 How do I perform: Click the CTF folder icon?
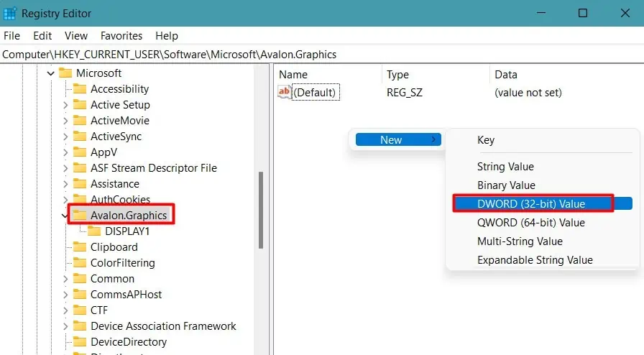click(80, 310)
